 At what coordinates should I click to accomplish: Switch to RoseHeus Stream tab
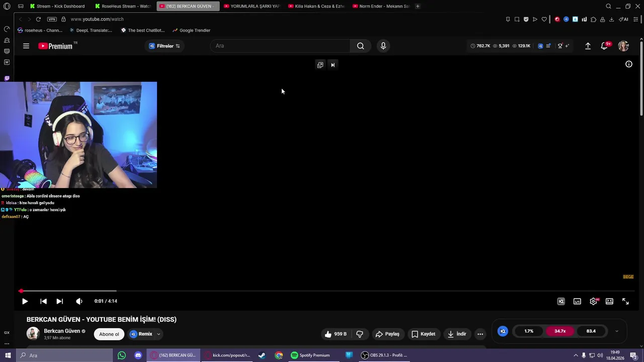tap(123, 6)
